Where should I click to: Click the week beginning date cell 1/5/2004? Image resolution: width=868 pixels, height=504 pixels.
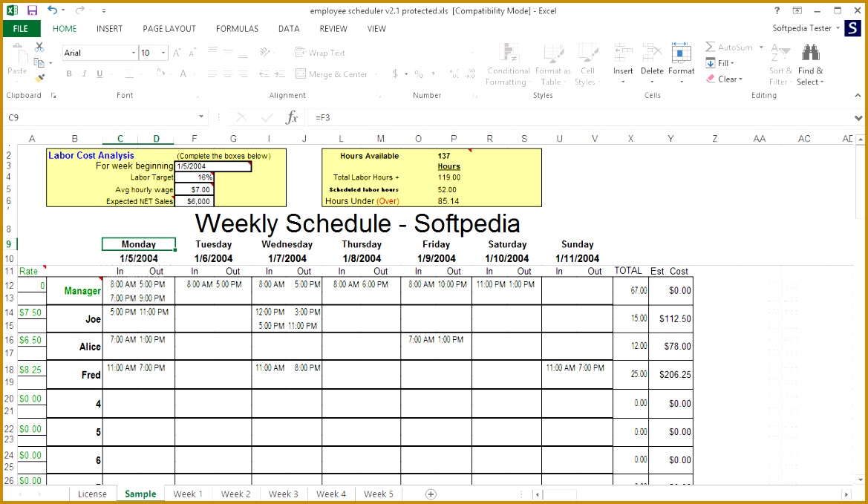(x=213, y=166)
